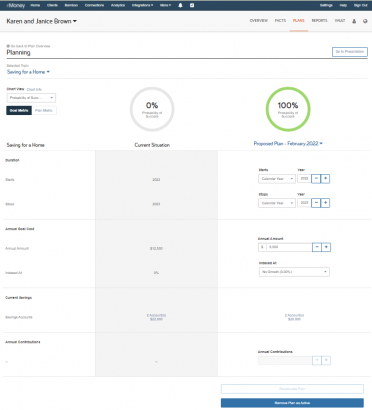Screen dimensions: 372x410
Task: Click the Recalculate Plan button
Action: (292, 389)
